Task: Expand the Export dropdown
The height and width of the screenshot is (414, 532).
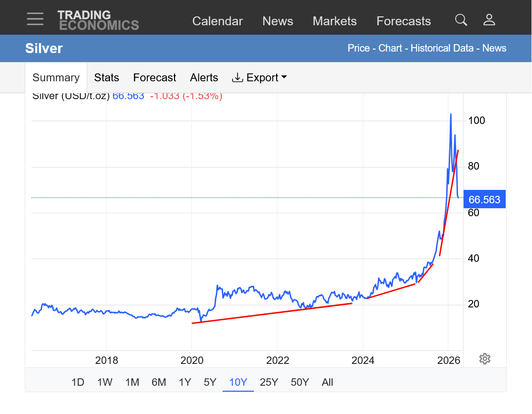Action: point(259,78)
